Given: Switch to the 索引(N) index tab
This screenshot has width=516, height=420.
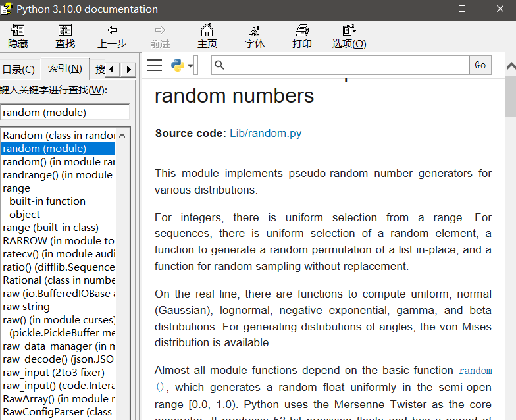Looking at the screenshot, I should click(x=64, y=68).
